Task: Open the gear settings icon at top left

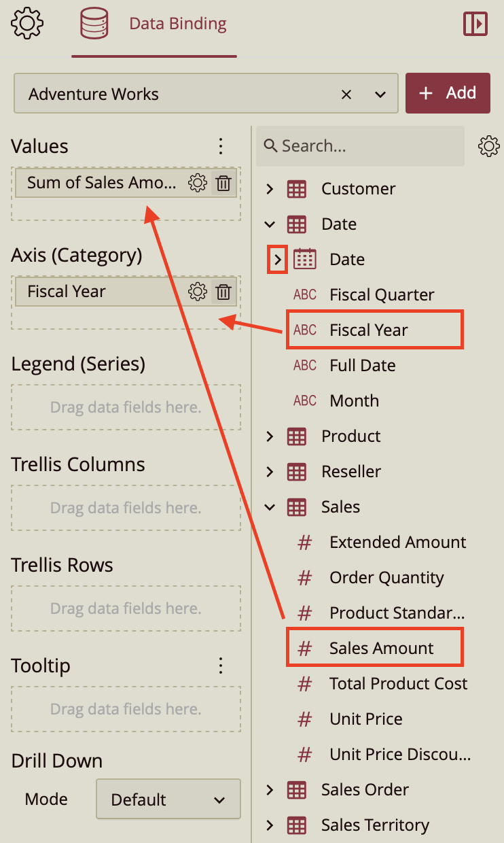Action: 26,22
